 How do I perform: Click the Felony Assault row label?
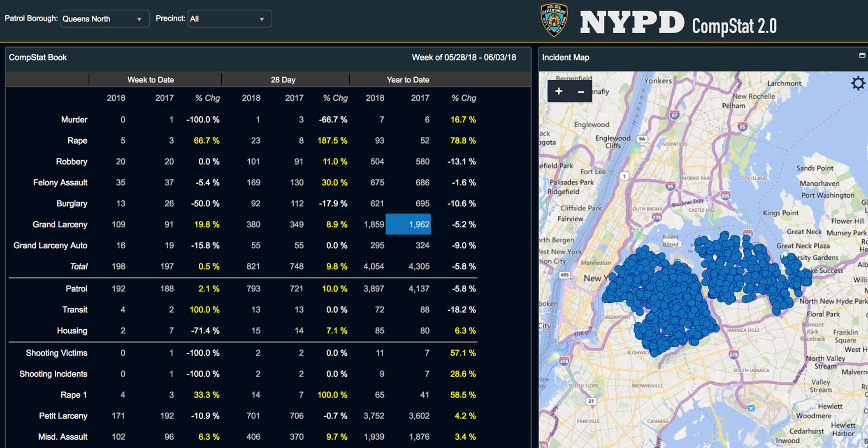[60, 182]
